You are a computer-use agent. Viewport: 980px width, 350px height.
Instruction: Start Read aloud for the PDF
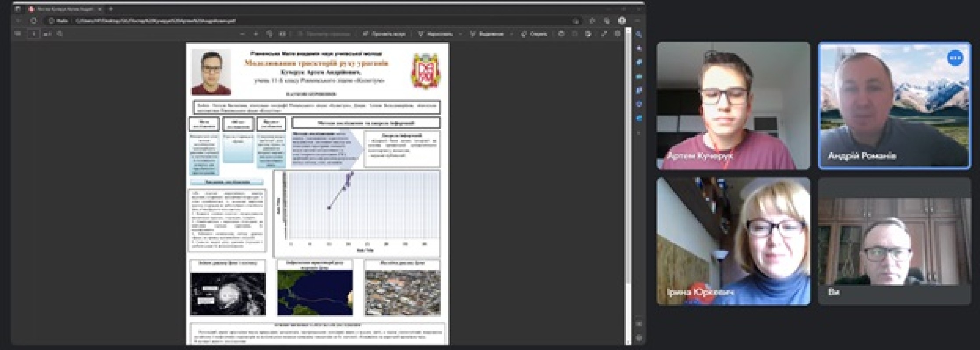point(384,34)
